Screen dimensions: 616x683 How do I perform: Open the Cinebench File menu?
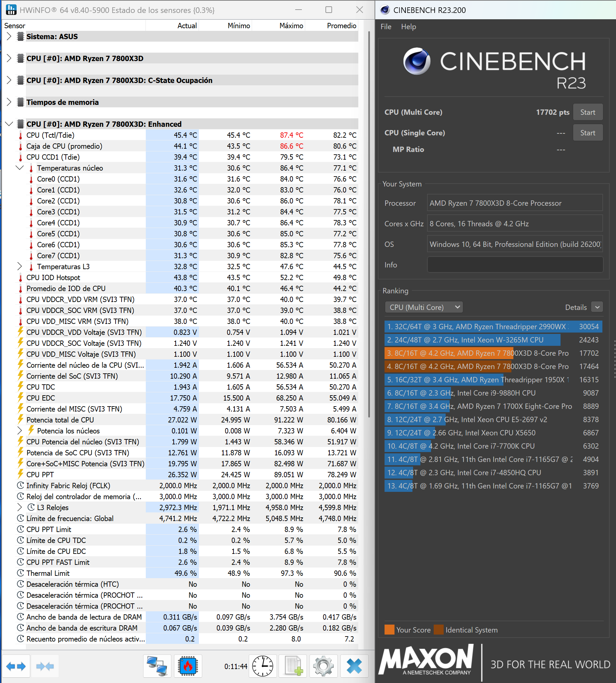coord(386,27)
